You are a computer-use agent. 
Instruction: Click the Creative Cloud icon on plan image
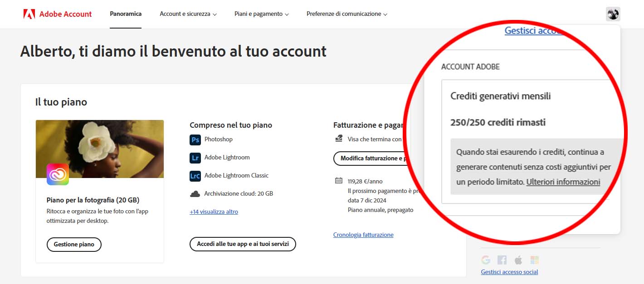58,174
